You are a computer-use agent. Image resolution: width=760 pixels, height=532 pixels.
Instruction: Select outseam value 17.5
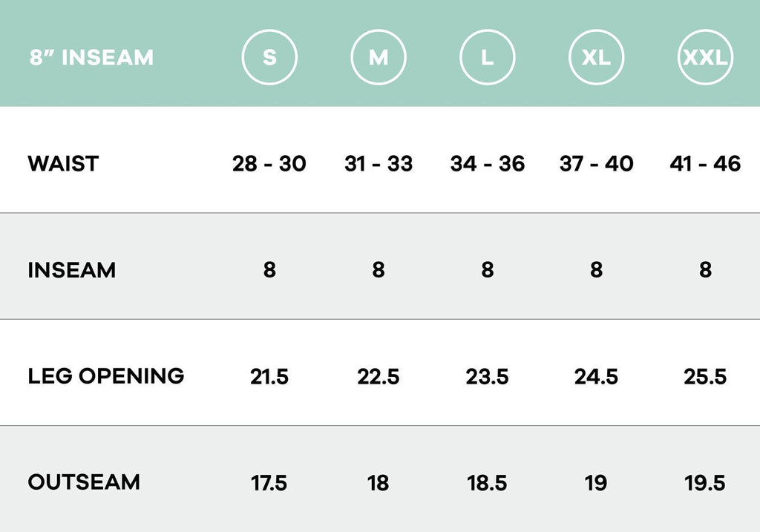point(269,483)
